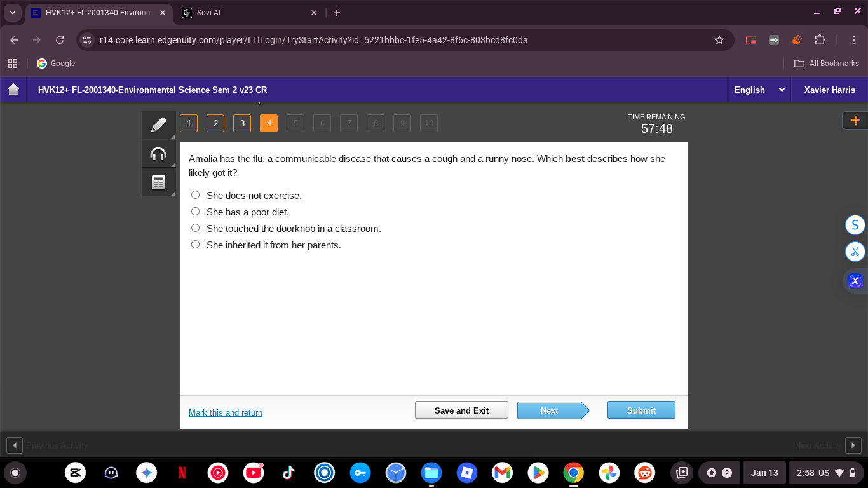Viewport: 868px width, 488px height.
Task: Click the Edgenuity home icon
Action: [x=13, y=90]
